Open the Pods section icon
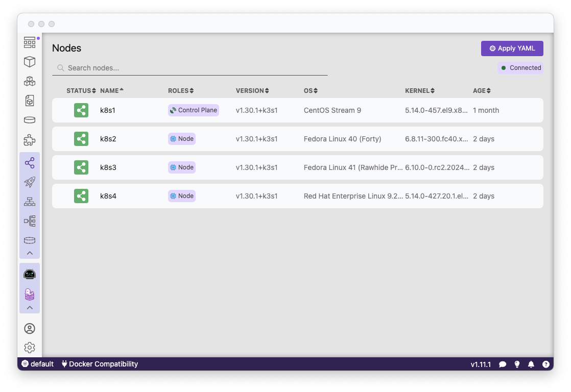 coord(30,81)
